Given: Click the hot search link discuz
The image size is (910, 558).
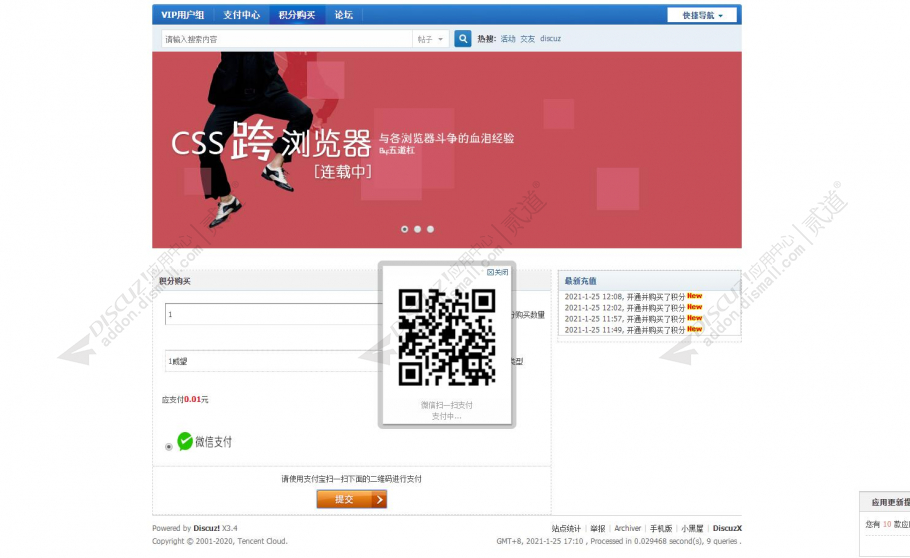Looking at the screenshot, I should 550,39.
